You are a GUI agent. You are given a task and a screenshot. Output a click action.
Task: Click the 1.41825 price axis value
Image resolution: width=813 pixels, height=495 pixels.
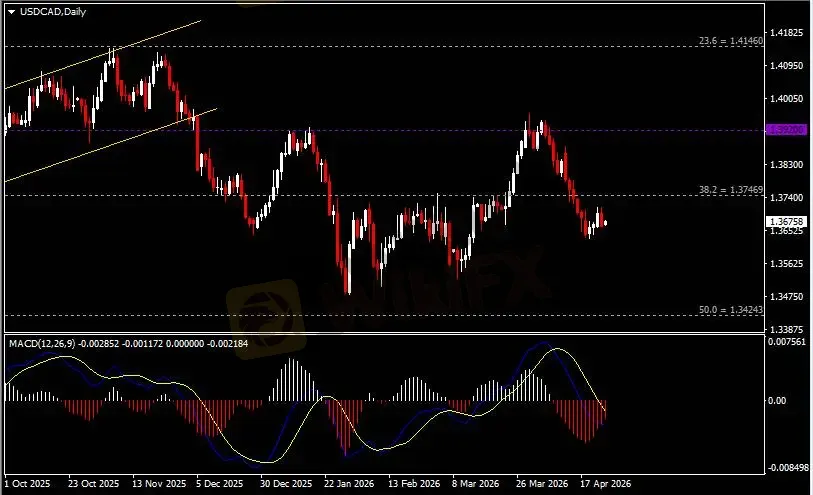point(787,33)
